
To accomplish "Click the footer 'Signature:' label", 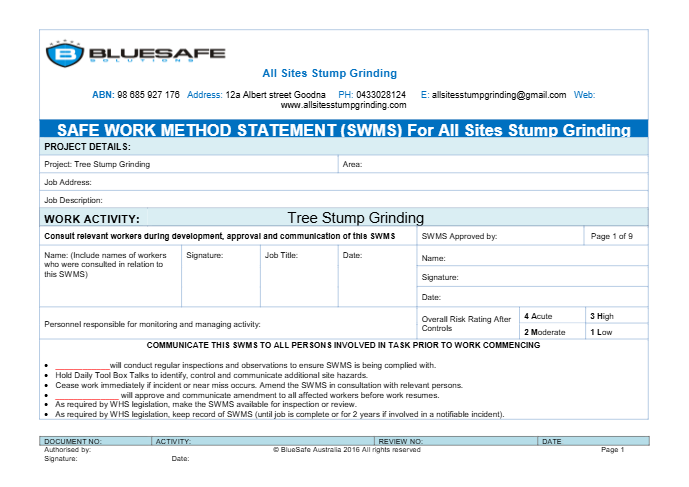I will click(x=61, y=458).
